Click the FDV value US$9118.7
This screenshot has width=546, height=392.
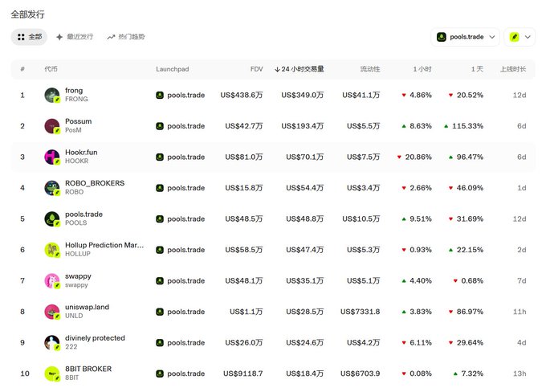243,374
